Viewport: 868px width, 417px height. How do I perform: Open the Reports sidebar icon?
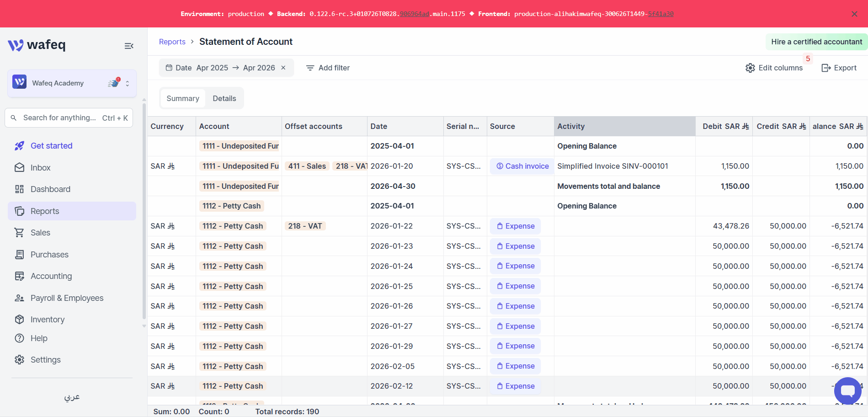point(19,211)
